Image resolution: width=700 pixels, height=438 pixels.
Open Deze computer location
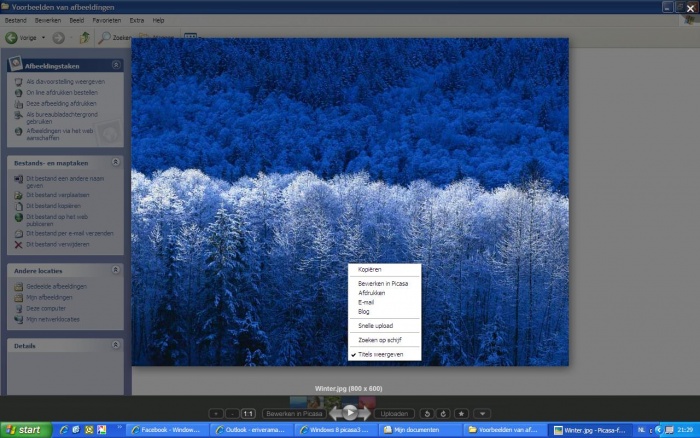pyautogui.click(x=46, y=309)
